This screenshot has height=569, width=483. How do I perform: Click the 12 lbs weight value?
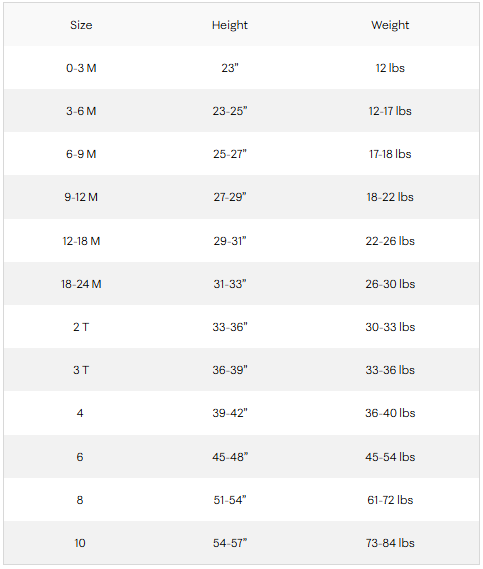(x=390, y=68)
